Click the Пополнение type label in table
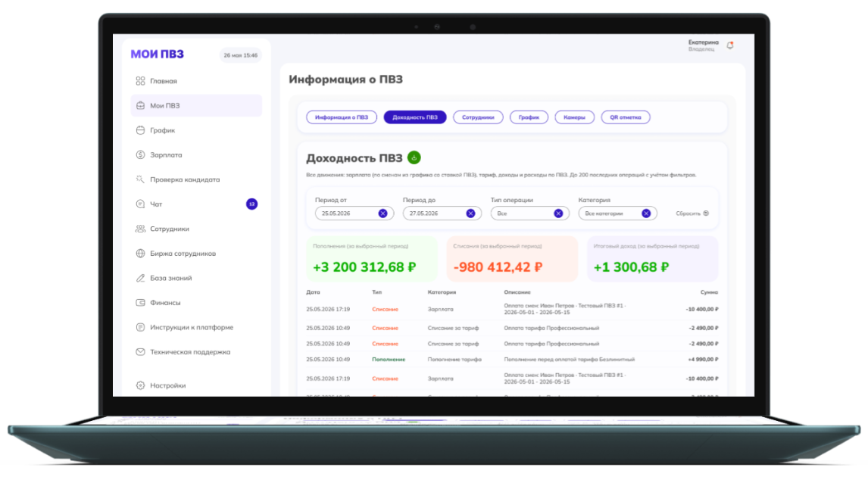The height and width of the screenshot is (480, 868). [x=389, y=360]
